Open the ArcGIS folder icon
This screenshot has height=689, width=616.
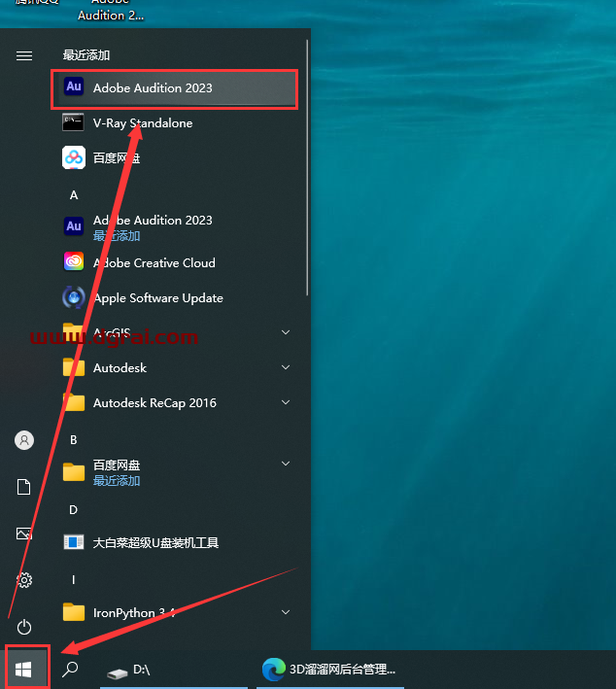coord(74,331)
